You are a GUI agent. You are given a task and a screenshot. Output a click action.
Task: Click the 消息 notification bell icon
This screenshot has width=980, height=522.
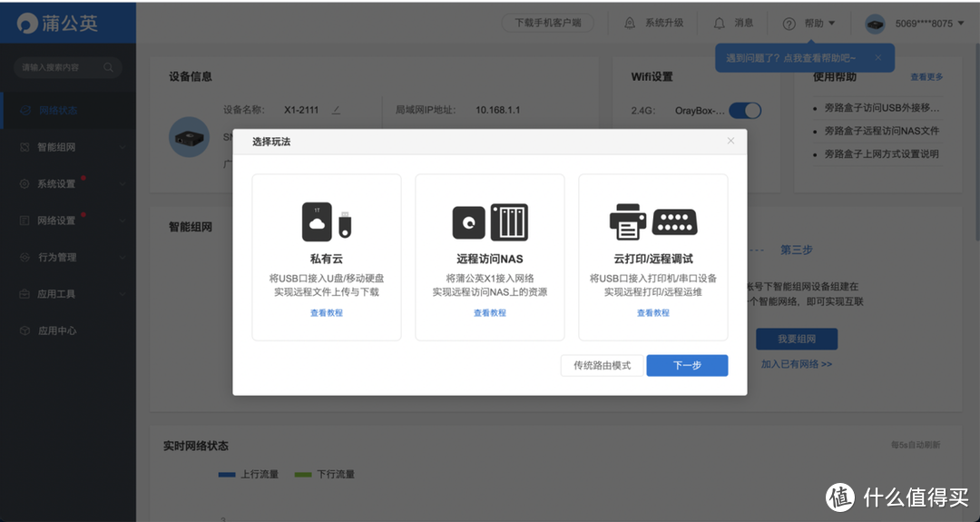tap(720, 23)
